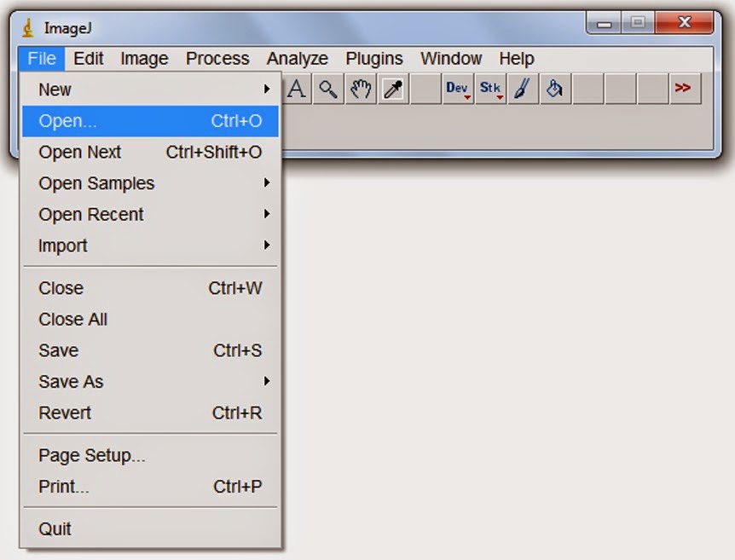
Task: Click the ImageJ microscope title icon
Action: point(28,28)
